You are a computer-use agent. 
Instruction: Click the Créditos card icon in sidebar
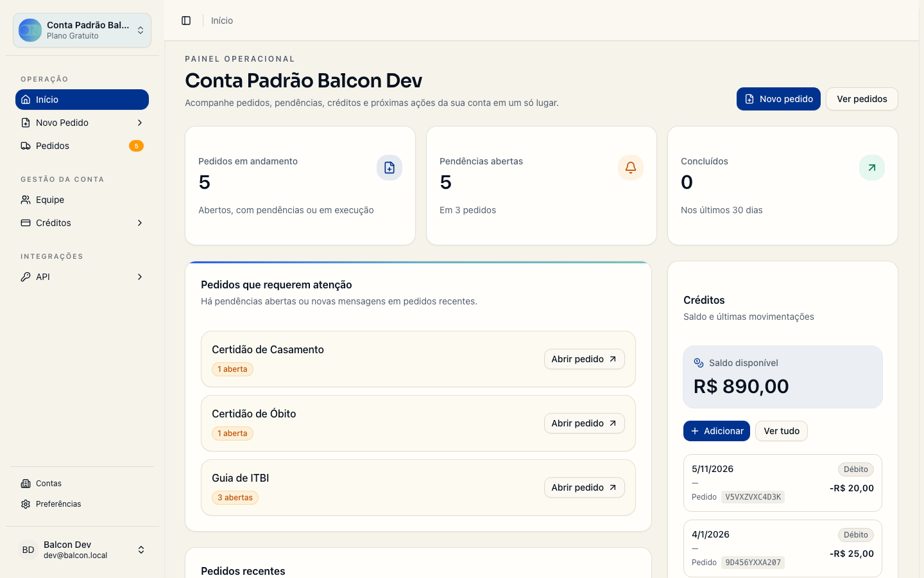[x=26, y=223]
